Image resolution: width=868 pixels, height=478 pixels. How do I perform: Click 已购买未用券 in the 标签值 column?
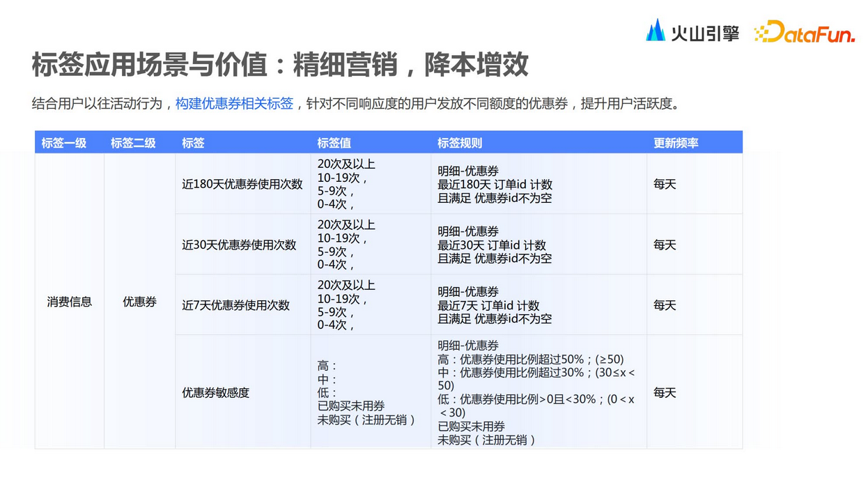pos(351,406)
